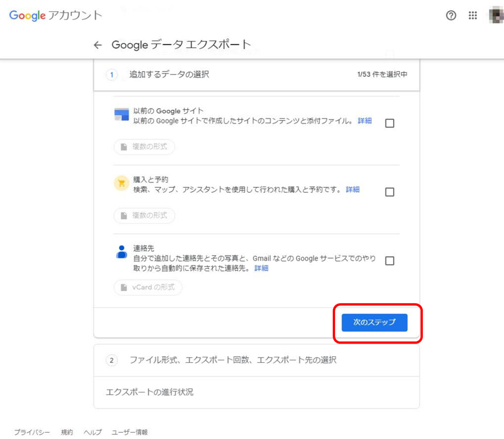Check the 以前の Google サイト checkbox
The image size is (504, 439).
tap(390, 123)
